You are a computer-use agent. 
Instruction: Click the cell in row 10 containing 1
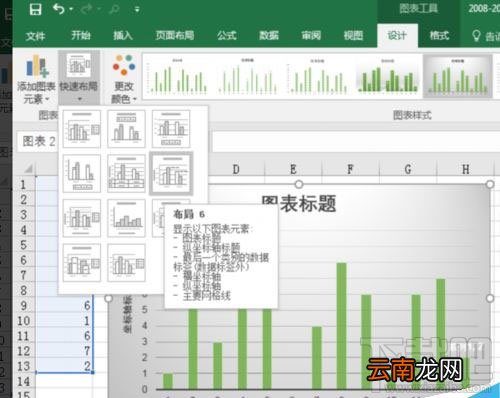[x=64, y=321]
